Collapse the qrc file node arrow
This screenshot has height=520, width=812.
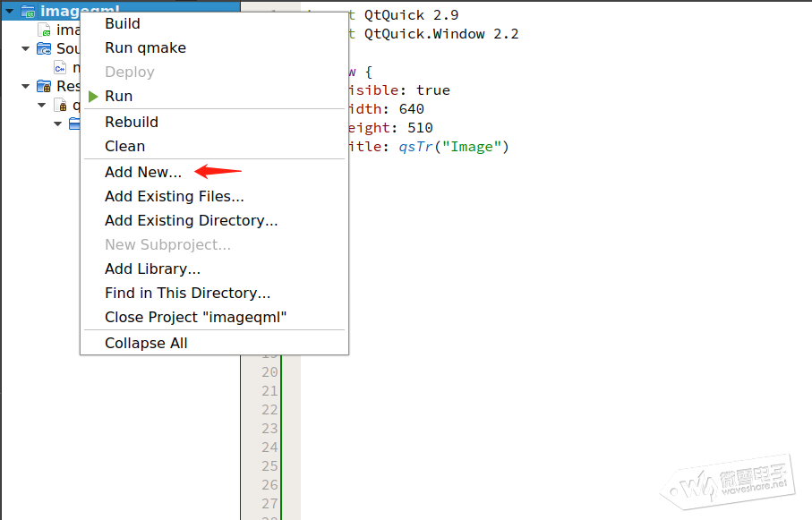click(41, 105)
